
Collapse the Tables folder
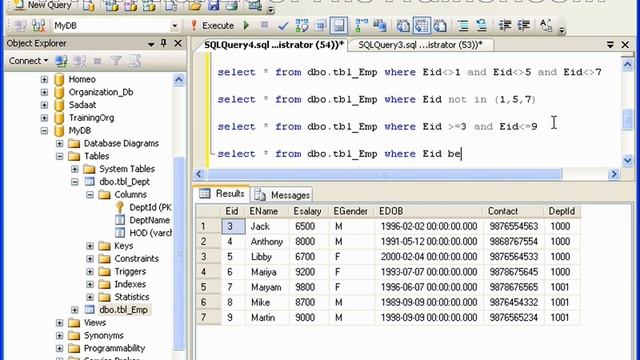click(60, 156)
